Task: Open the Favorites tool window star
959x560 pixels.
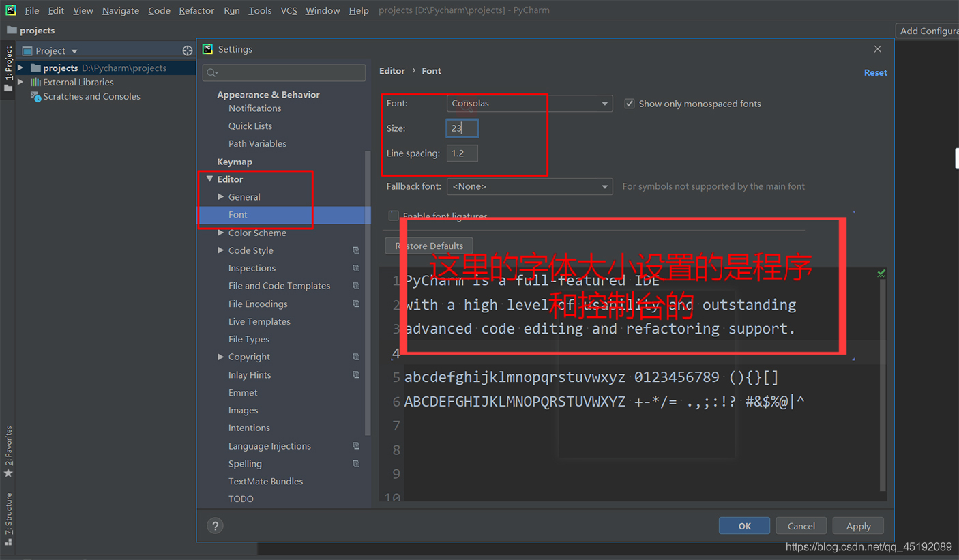Action: pos(8,473)
